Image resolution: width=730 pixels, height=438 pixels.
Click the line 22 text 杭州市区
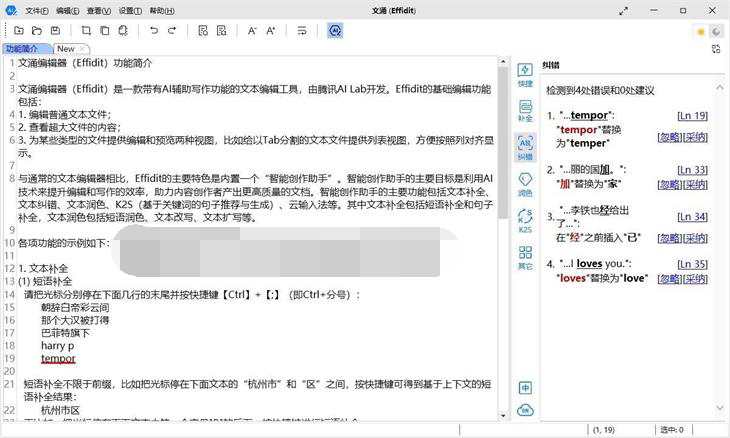[61, 410]
